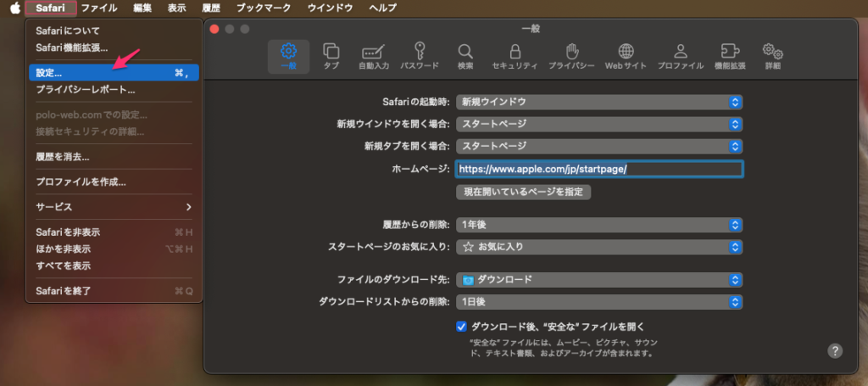Click the 現在開いているページを指定 button
The image size is (868, 386).
coord(523,192)
